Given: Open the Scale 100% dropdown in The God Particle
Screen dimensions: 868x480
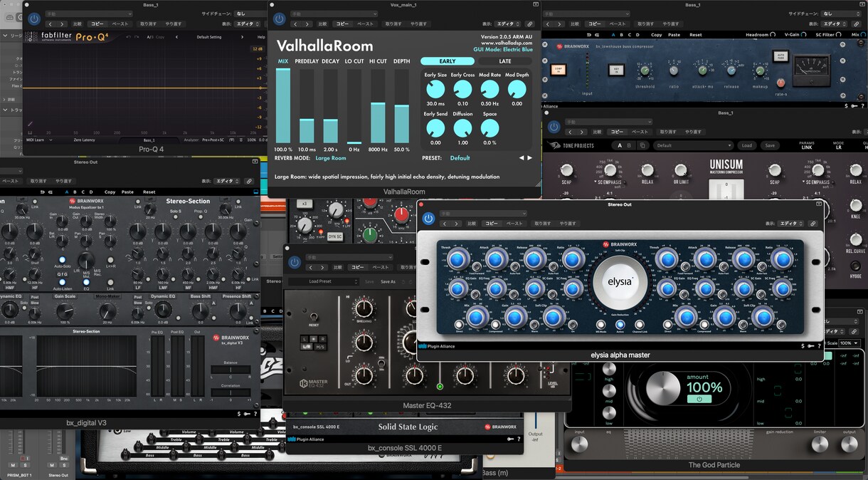Looking at the screenshot, I should click(x=849, y=343).
